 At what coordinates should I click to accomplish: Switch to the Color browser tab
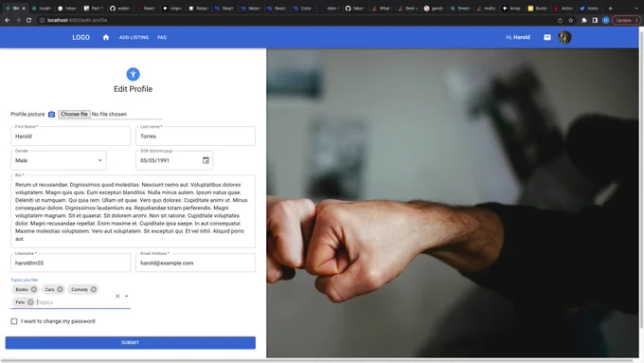(303, 9)
